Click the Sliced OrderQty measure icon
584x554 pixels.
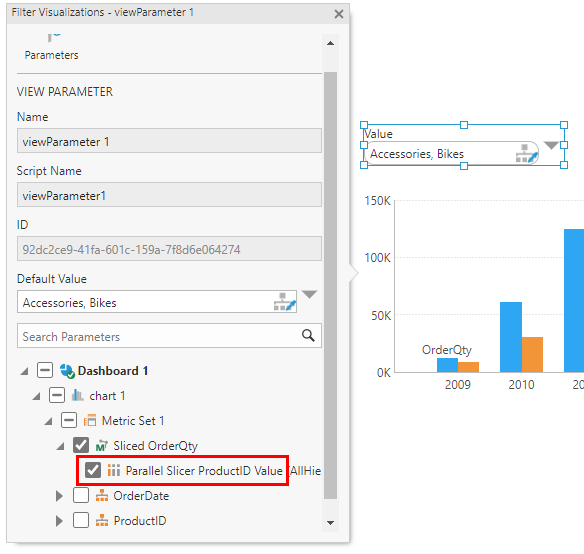(x=101, y=446)
